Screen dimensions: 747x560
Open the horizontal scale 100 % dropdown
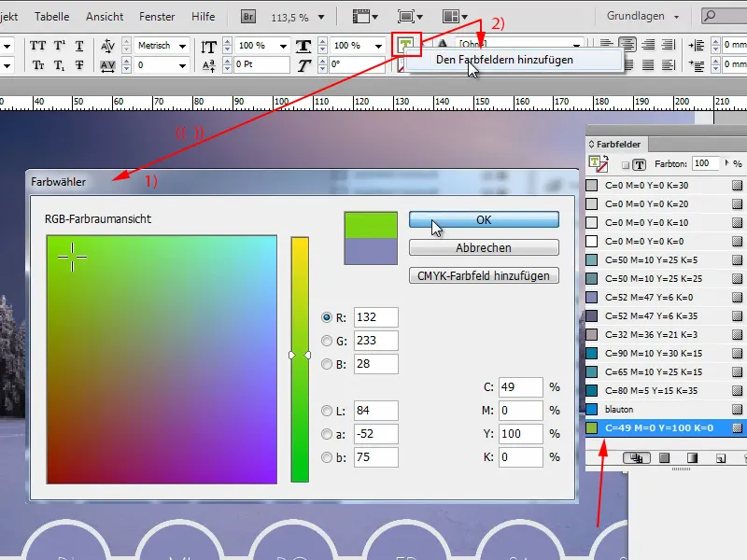tap(378, 46)
